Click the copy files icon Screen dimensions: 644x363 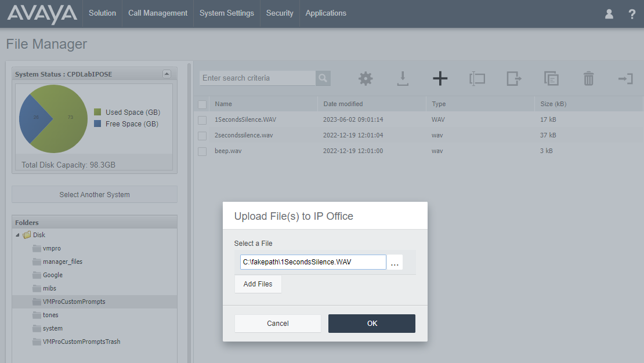tap(551, 78)
